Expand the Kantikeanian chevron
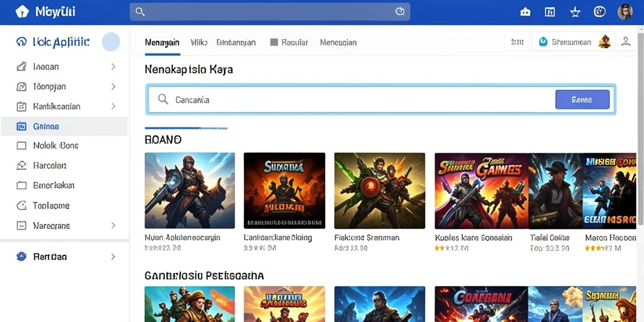Screen dimensions: 644x322 click(113, 106)
